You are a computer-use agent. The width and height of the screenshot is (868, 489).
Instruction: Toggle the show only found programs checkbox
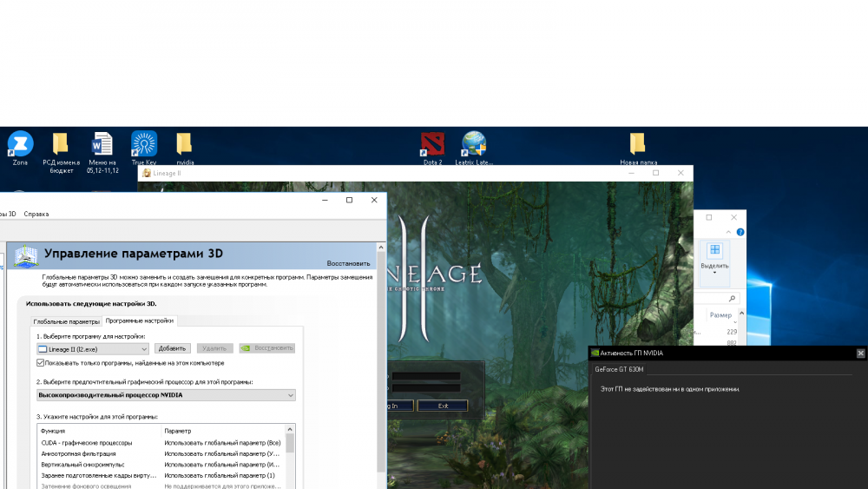[x=41, y=363]
